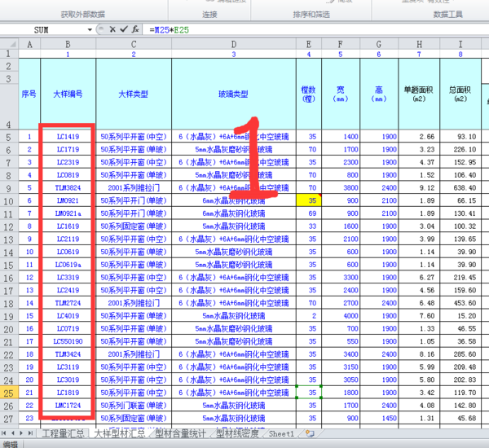Click the 玻璃类型 header cell
489x448 pixels.
(x=234, y=94)
